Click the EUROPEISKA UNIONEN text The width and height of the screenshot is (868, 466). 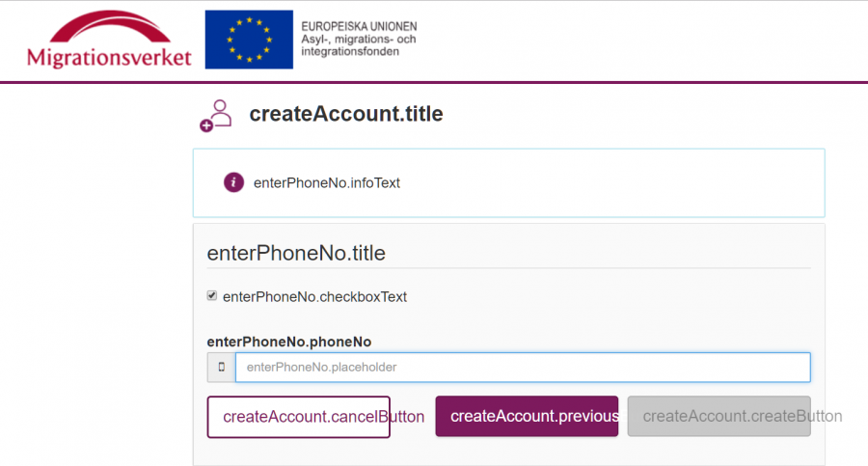(x=359, y=26)
